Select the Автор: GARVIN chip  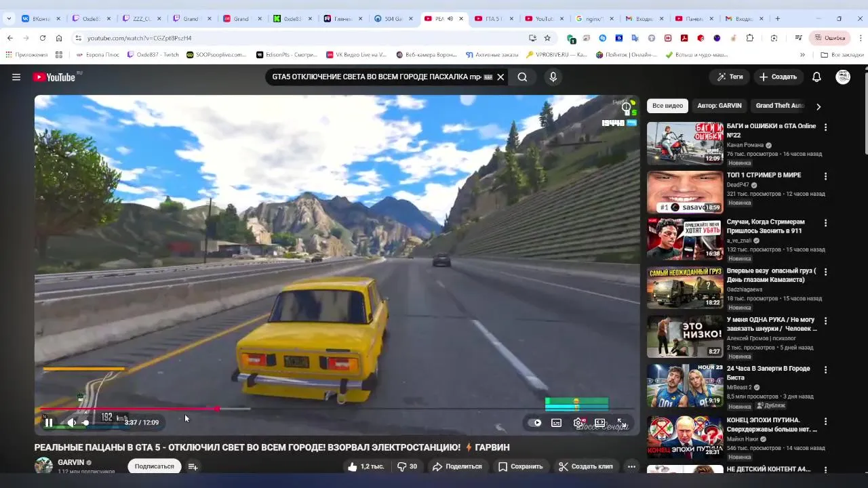pos(719,106)
